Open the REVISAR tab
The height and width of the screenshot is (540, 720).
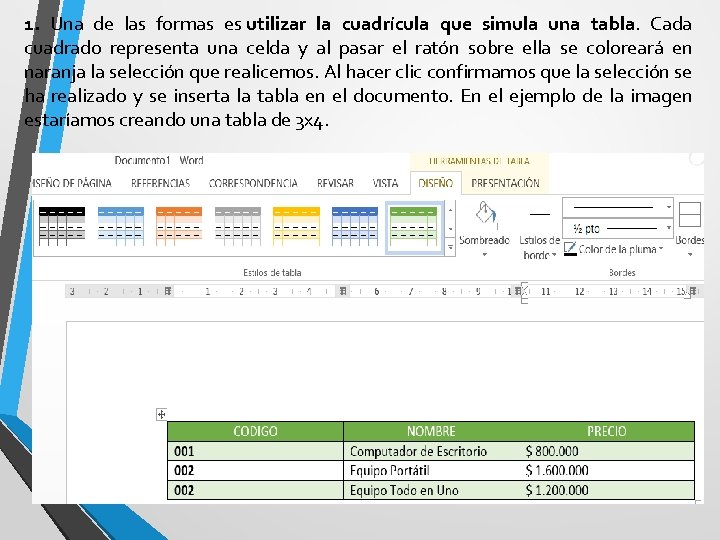[x=335, y=183]
